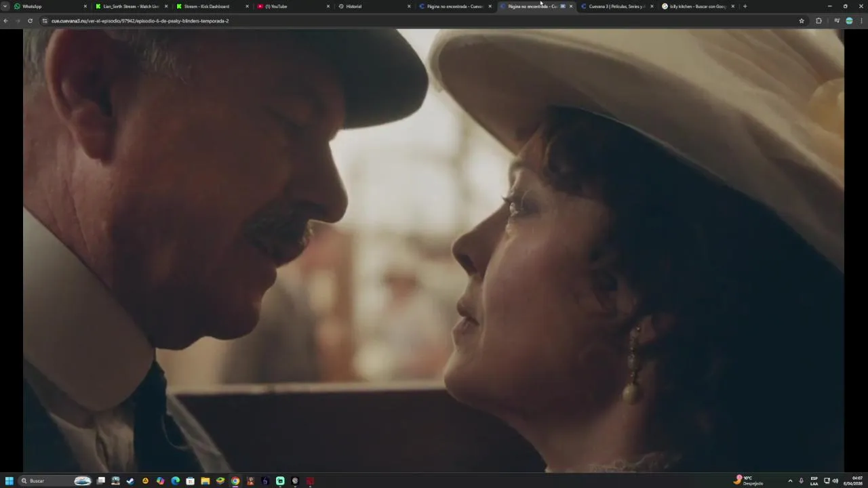Screen dimensions: 868x488
Task: Click the Peaky Blinders video frame
Action: coord(434,250)
